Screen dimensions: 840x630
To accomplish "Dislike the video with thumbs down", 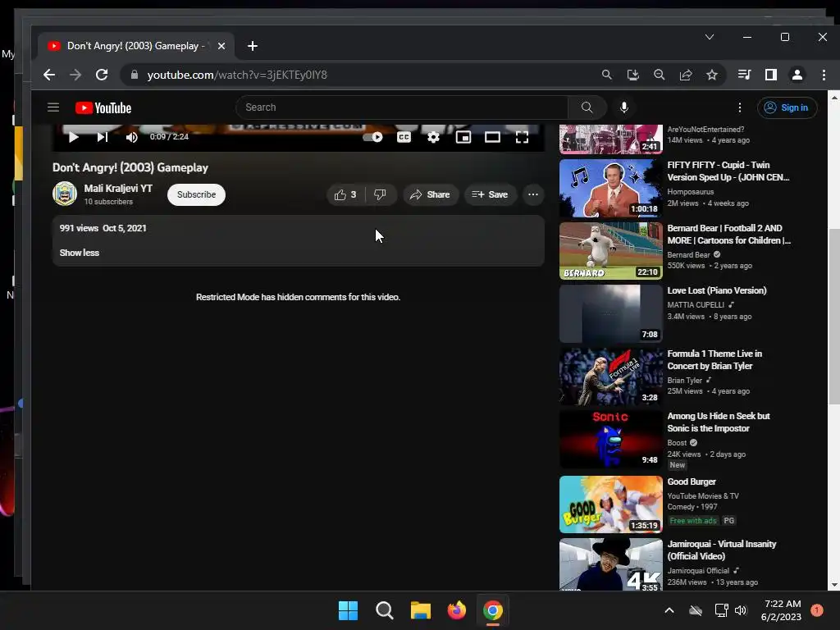I will coord(380,194).
